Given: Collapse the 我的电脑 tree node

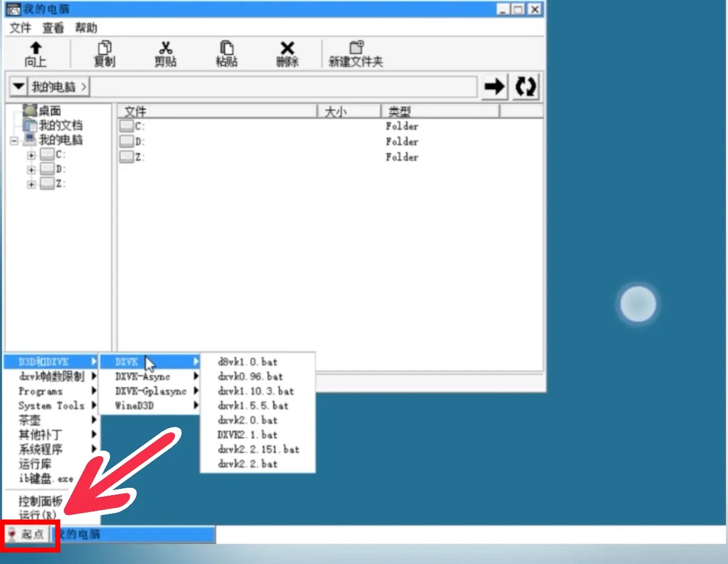Looking at the screenshot, I should (x=14, y=141).
